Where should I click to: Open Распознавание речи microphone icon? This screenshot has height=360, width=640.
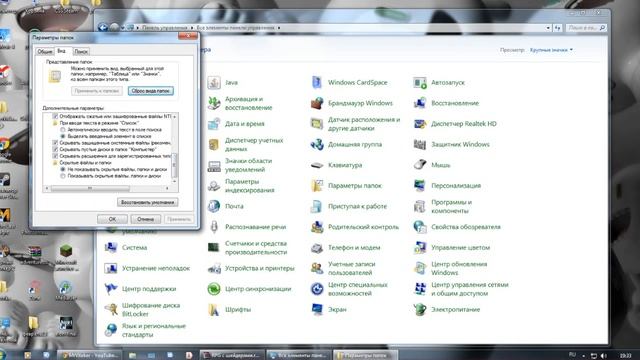pos(214,227)
